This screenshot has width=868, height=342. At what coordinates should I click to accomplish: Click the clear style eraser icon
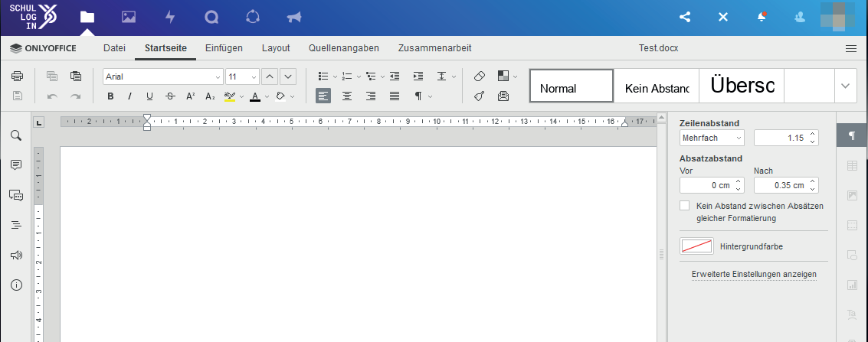click(480, 77)
